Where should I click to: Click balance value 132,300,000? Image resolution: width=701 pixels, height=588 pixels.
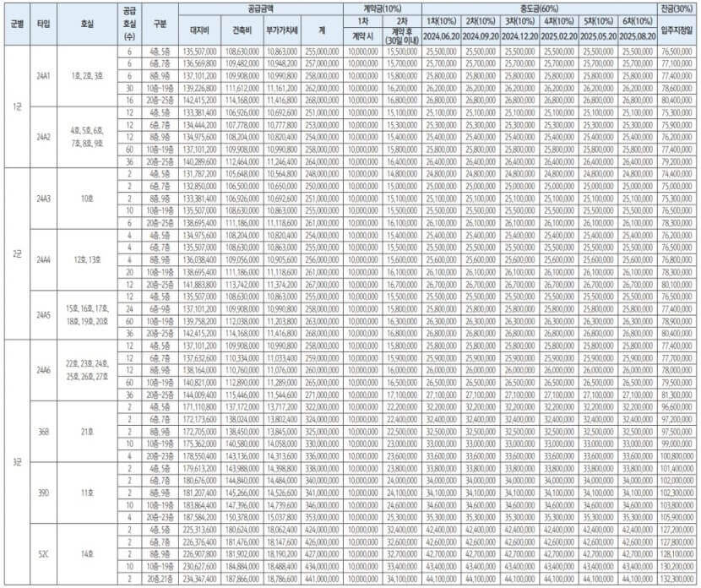click(x=677, y=579)
